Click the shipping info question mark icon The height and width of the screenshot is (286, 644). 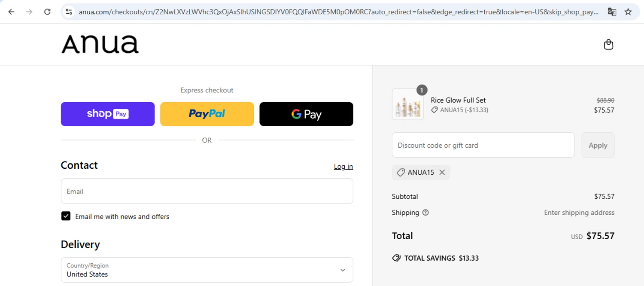[425, 213]
